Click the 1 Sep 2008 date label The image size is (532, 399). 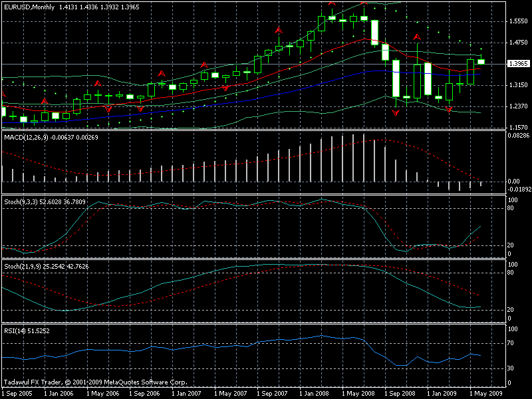coord(400,394)
